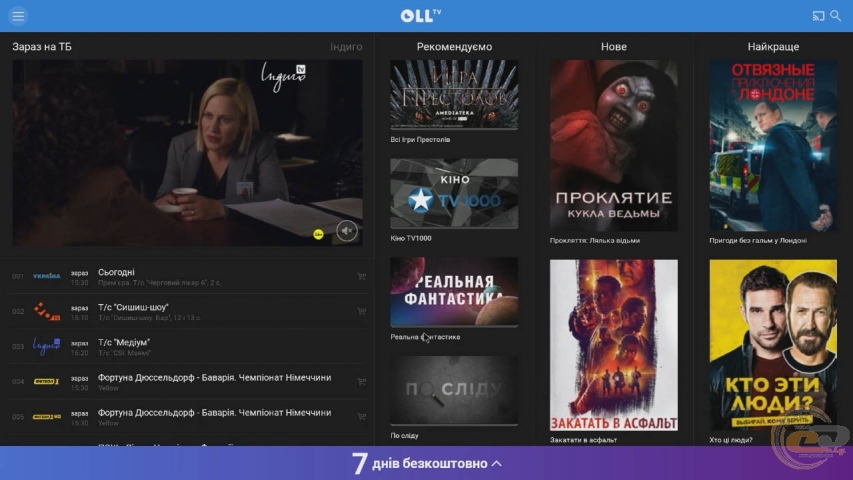853x480 pixels.
Task: Open Отвязные приключения в Лондоне poster
Action: click(x=773, y=146)
